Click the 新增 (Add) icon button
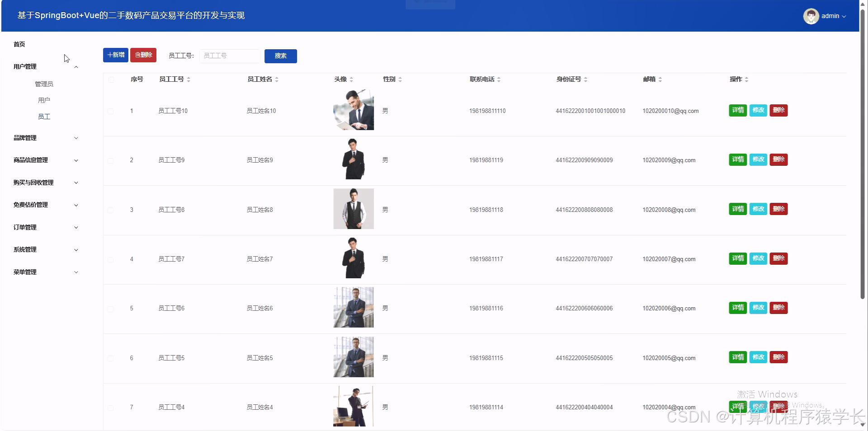 point(115,55)
